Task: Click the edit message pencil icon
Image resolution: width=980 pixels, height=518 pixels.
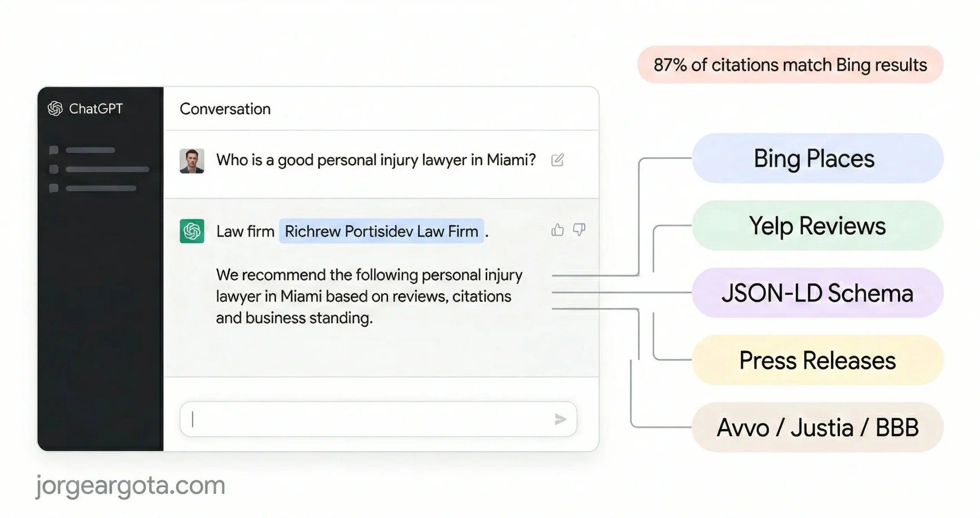Action: [x=557, y=160]
